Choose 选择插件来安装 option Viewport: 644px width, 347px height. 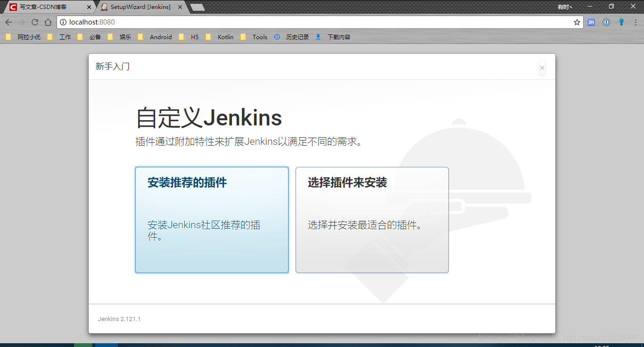pos(372,220)
